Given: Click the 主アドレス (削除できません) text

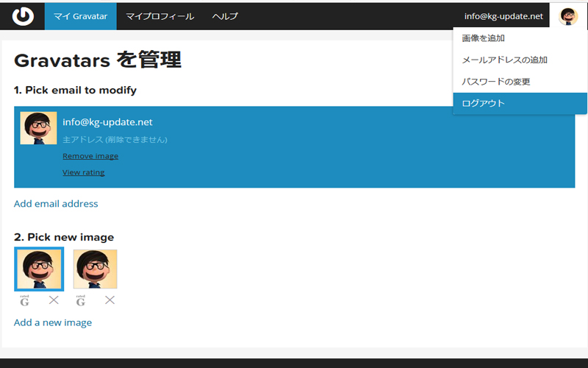Looking at the screenshot, I should (x=115, y=139).
